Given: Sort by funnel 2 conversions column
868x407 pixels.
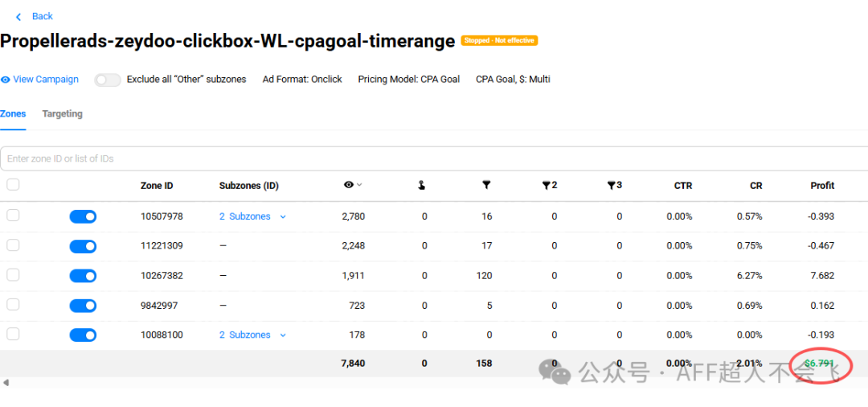Looking at the screenshot, I should point(550,186).
